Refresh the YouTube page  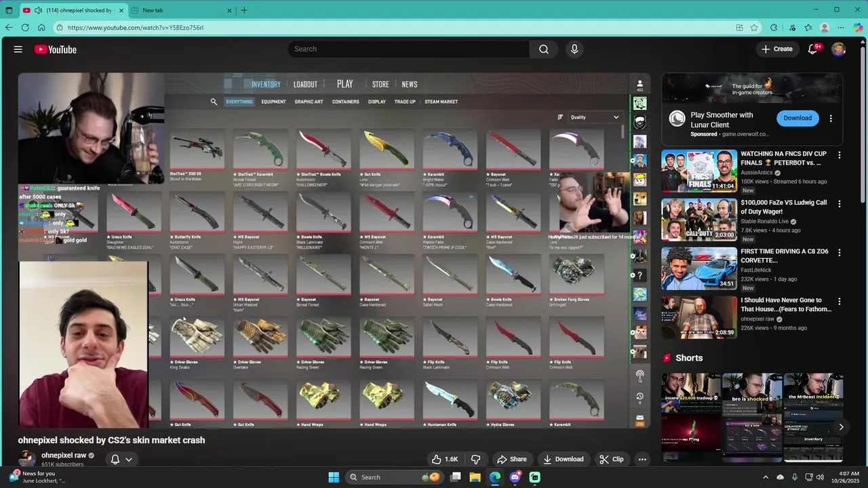(25, 28)
